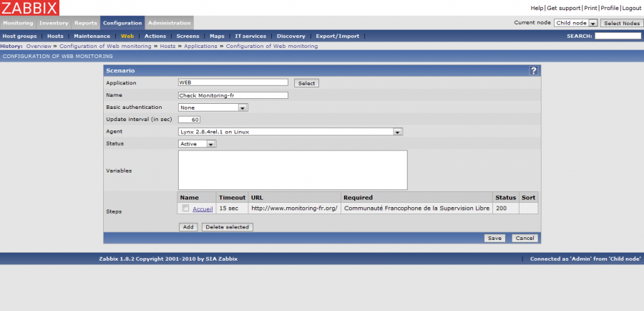This screenshot has height=311, width=644.
Task: Open the Maintenance submenu item
Action: tap(92, 37)
